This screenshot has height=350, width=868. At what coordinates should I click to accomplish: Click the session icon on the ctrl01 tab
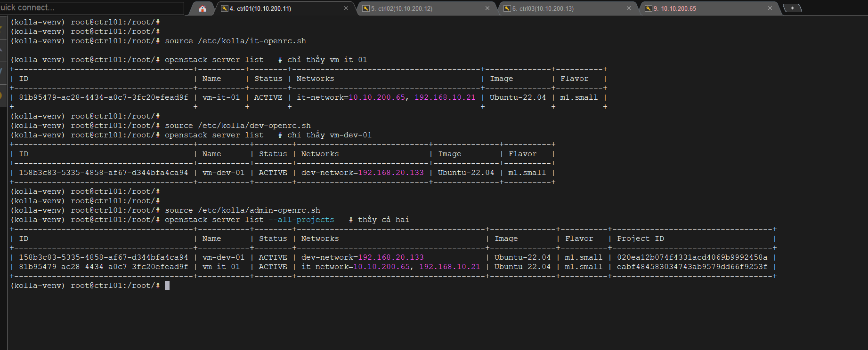click(225, 8)
